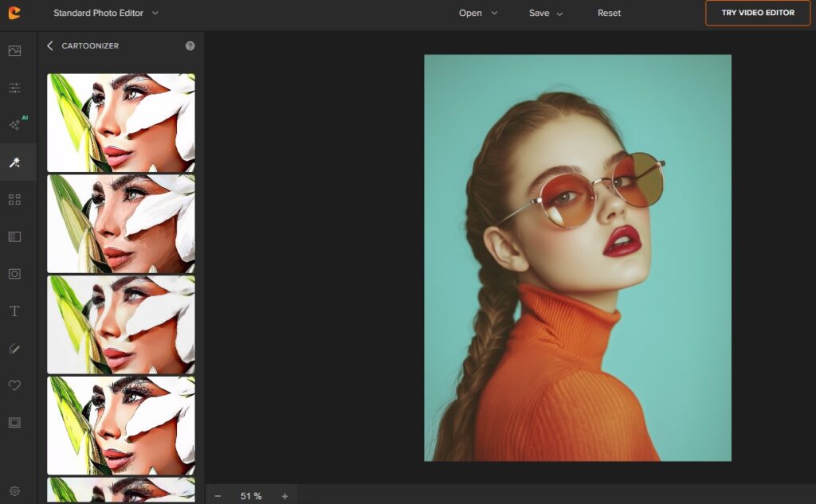816x504 pixels.
Task: Click the CARTOONIZER panel title
Action: coord(90,45)
